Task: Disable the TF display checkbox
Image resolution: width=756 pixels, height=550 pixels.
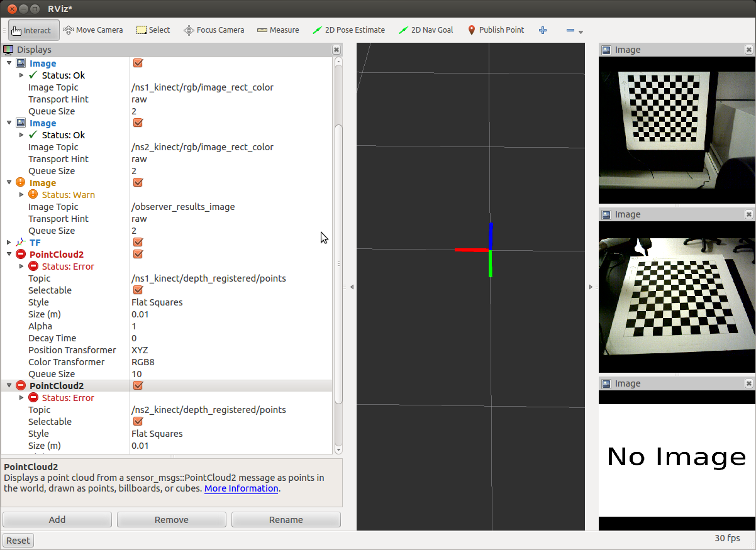Action: [138, 243]
